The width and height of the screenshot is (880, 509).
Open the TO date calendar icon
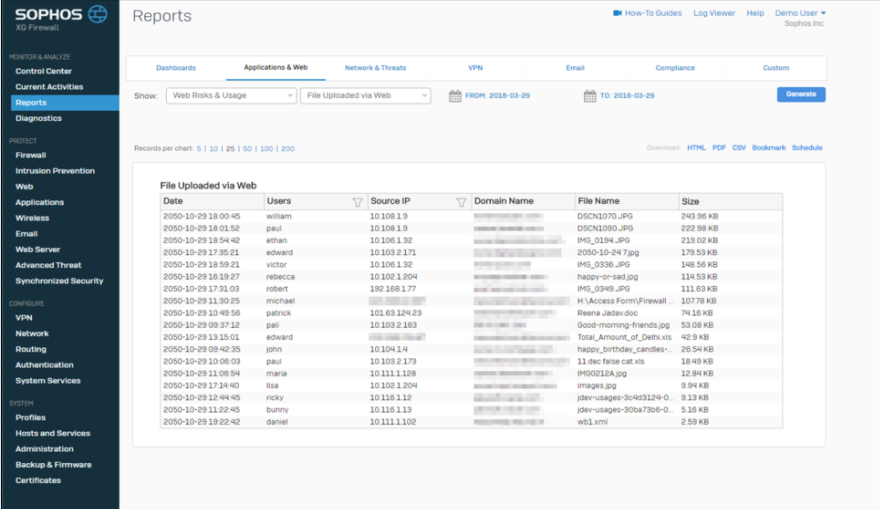pos(589,96)
